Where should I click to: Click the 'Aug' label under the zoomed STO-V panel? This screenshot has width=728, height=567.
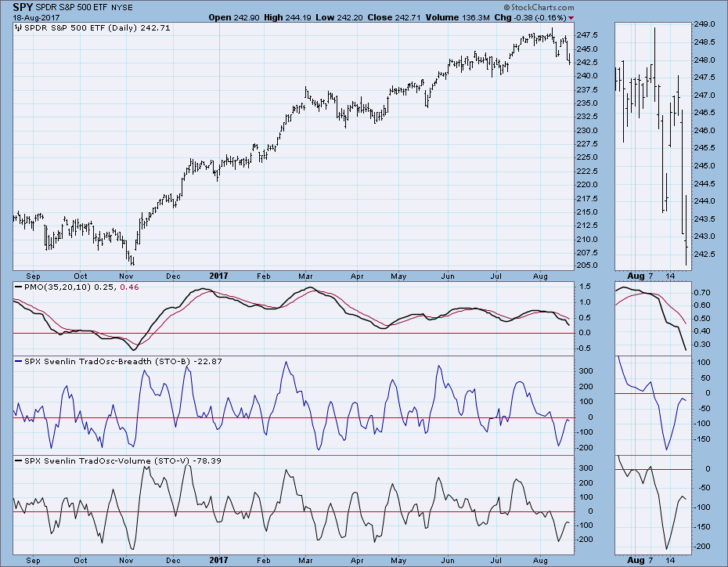pos(636,560)
